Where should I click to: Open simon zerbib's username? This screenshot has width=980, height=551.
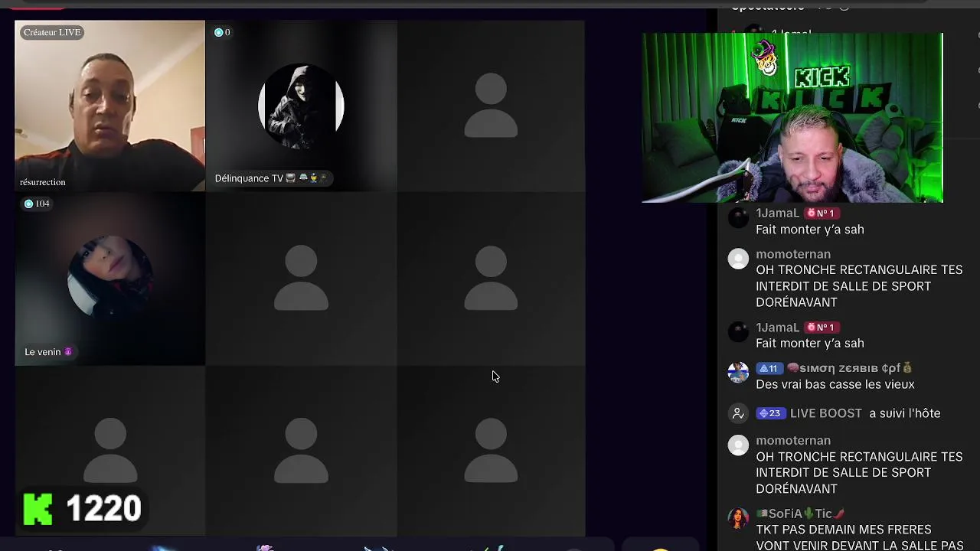click(850, 369)
